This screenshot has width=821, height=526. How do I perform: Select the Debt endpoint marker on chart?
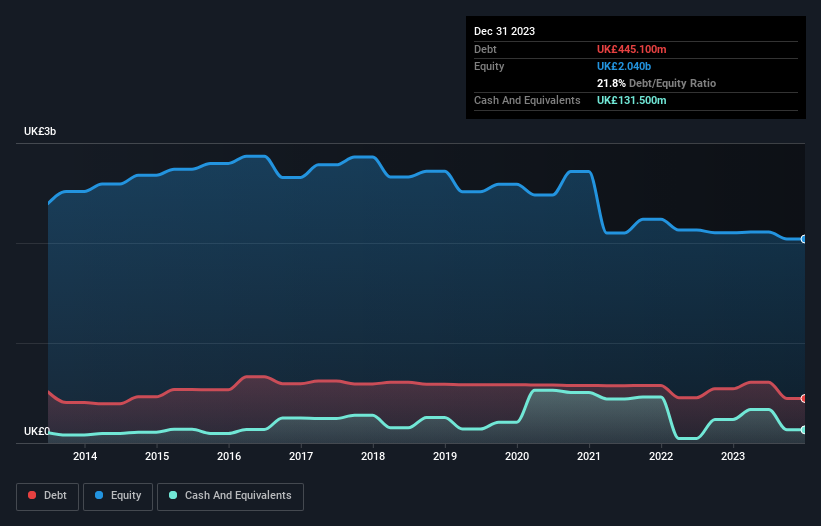(x=804, y=398)
